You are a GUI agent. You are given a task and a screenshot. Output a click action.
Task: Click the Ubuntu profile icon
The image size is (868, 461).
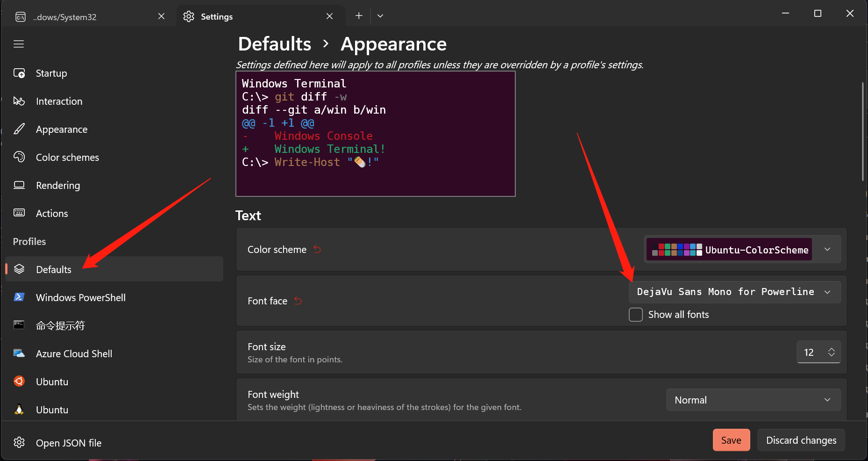(19, 381)
